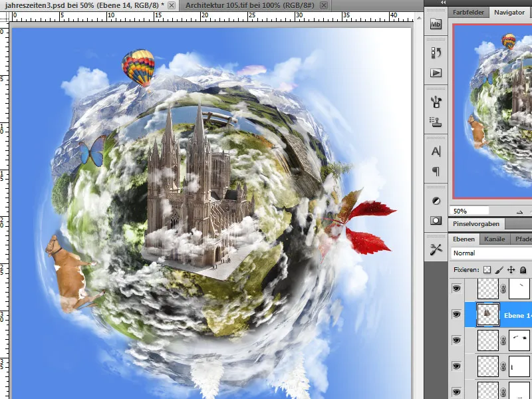Screen dimensions: 532x399
Task: Click the lock position move icon
Action: click(x=511, y=270)
